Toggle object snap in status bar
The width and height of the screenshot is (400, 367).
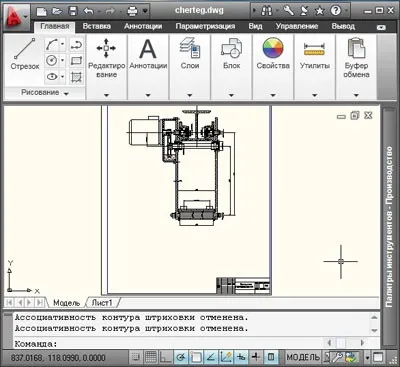pos(196,357)
